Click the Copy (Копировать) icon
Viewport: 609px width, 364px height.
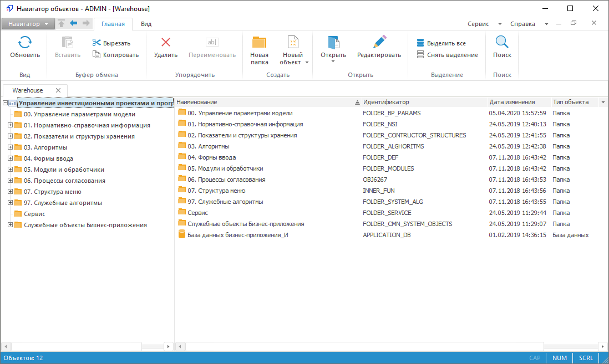tap(97, 55)
